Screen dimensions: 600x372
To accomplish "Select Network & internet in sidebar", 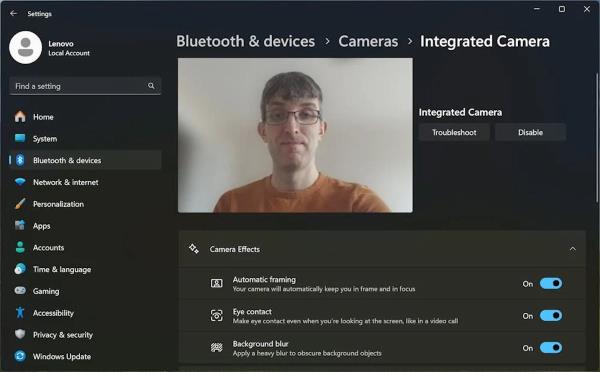I will point(85,182).
